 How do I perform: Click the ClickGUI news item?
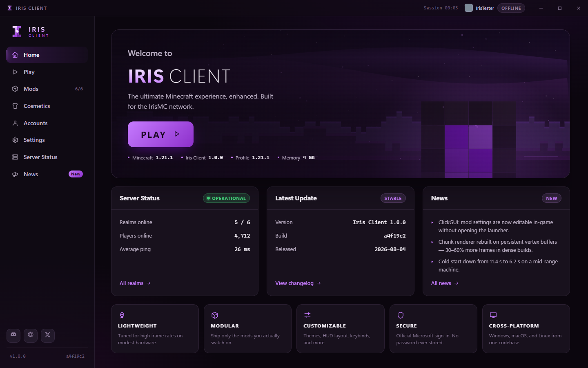(x=496, y=226)
